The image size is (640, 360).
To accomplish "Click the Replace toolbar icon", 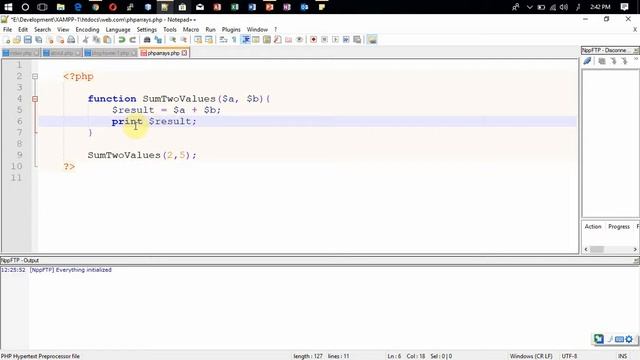I will [x=158, y=40].
